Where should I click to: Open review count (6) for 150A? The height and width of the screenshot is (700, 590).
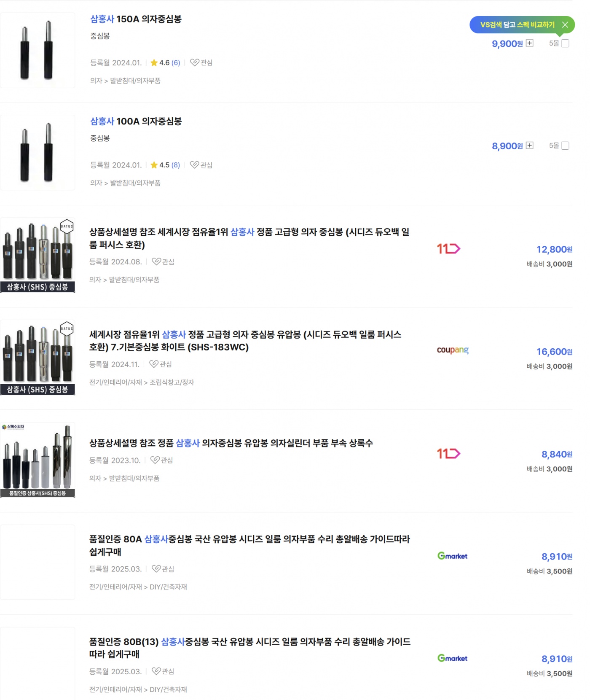click(176, 63)
